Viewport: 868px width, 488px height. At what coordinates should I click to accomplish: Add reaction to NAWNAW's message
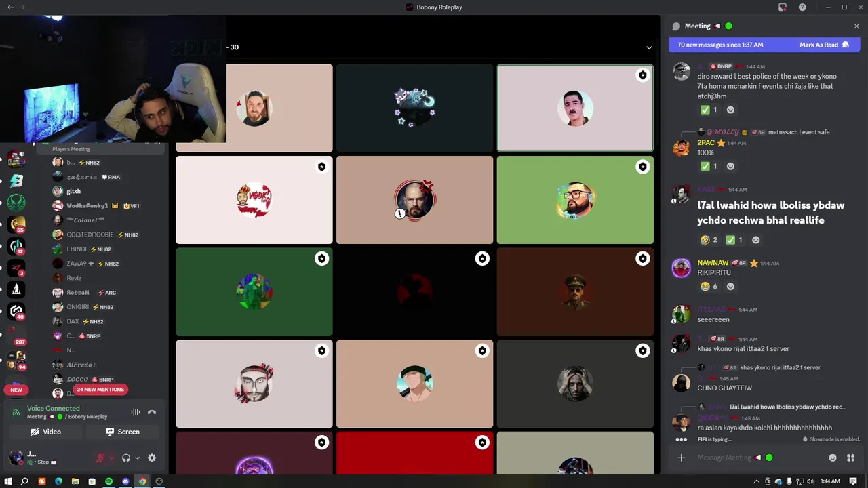click(x=731, y=286)
